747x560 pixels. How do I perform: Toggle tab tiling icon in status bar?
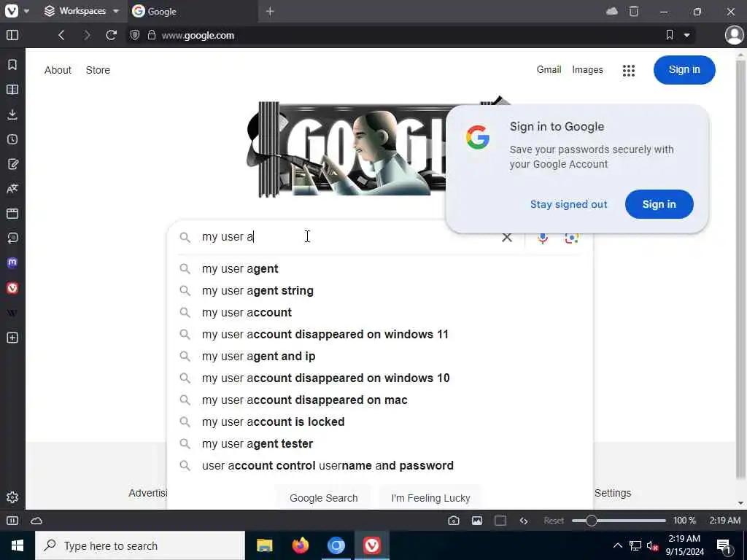(x=500, y=521)
